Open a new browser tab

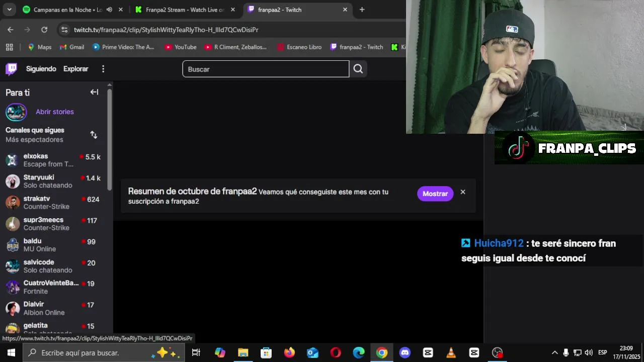pos(362,10)
